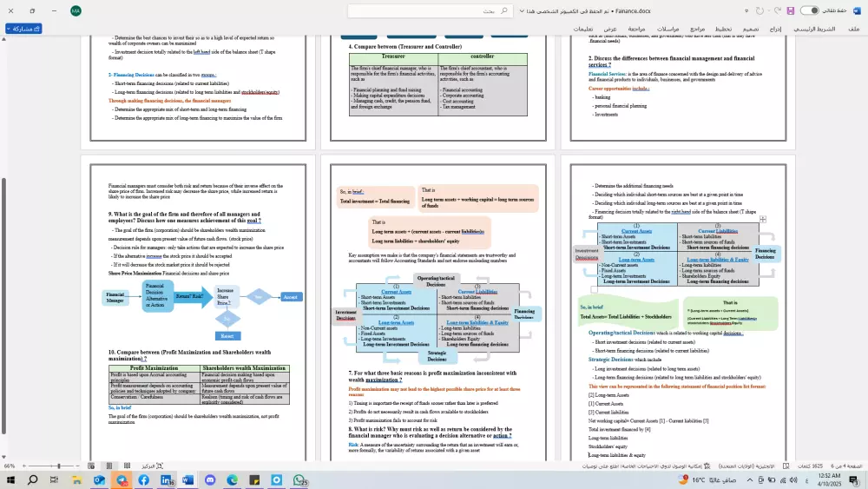Open WhatsApp from the taskbar
Image resolution: width=868 pixels, height=489 pixels.
pos(299,479)
